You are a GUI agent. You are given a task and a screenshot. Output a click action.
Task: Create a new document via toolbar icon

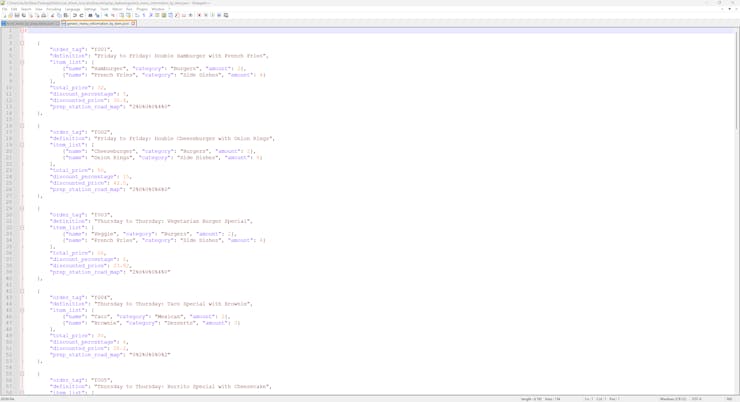point(4,15)
